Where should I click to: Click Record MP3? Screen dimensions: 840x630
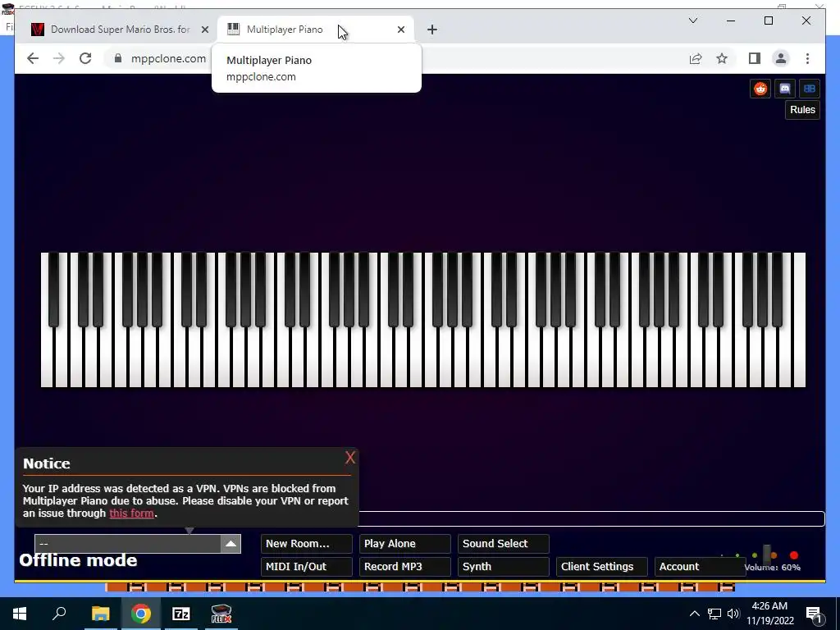(x=405, y=567)
